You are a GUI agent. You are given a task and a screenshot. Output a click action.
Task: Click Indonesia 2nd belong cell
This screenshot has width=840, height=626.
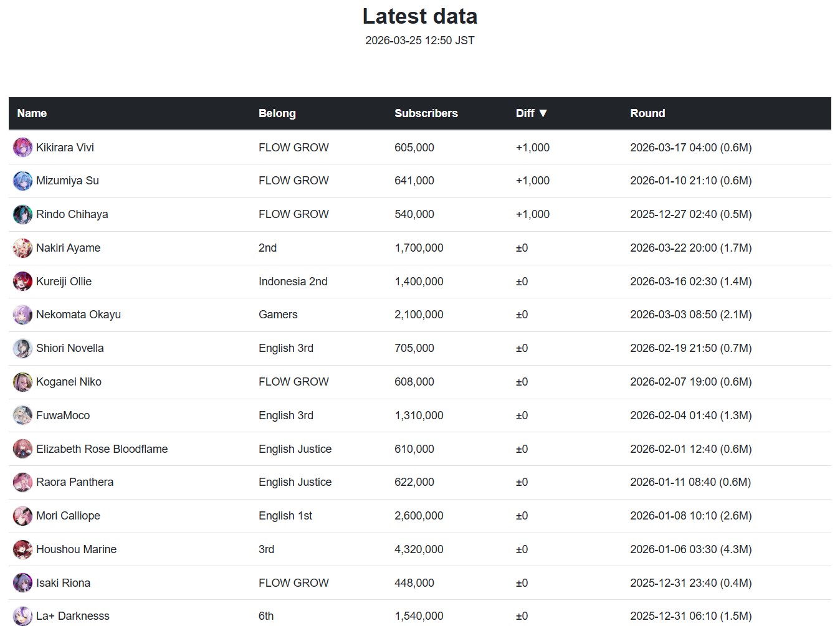tap(293, 282)
